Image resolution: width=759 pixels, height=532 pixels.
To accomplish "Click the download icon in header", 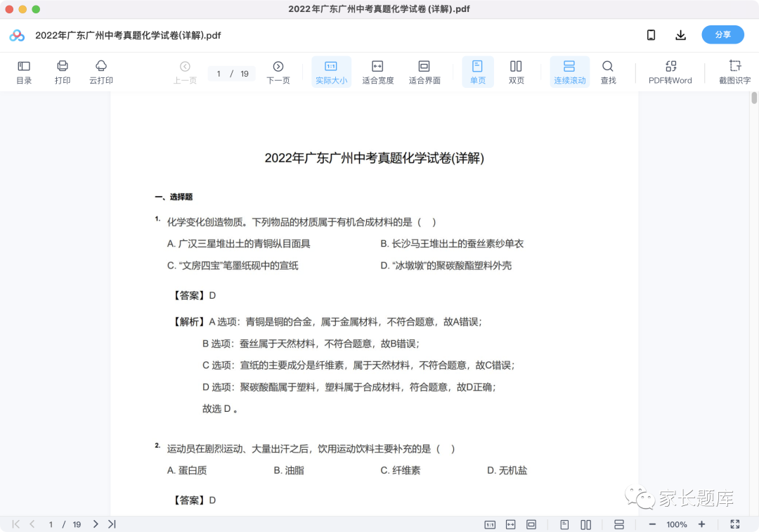I will [x=680, y=35].
